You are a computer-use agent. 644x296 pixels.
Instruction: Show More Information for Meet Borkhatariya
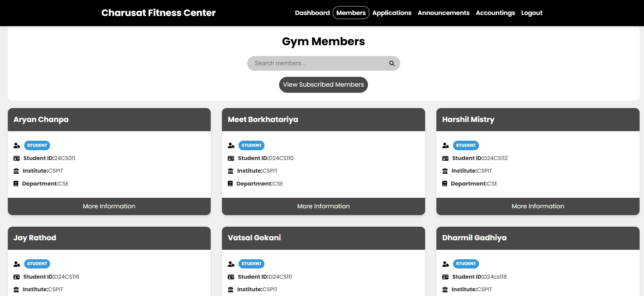[x=323, y=206]
